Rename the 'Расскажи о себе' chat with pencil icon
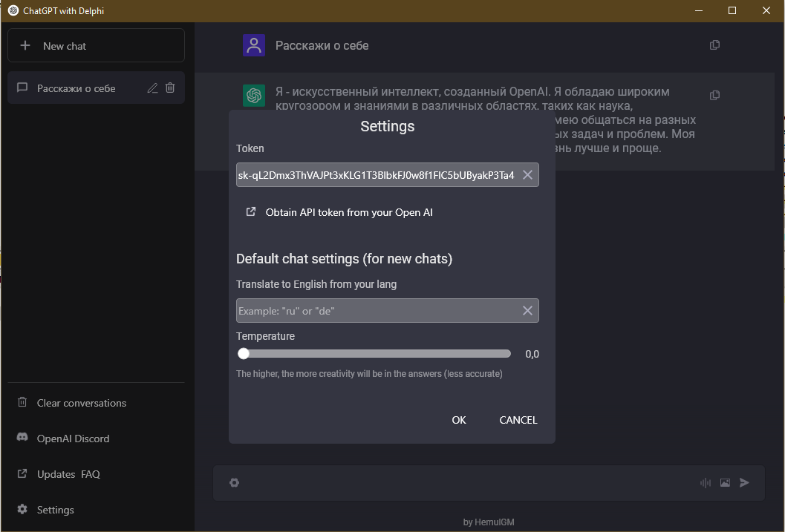Screen dimensions: 785x532 [153, 88]
